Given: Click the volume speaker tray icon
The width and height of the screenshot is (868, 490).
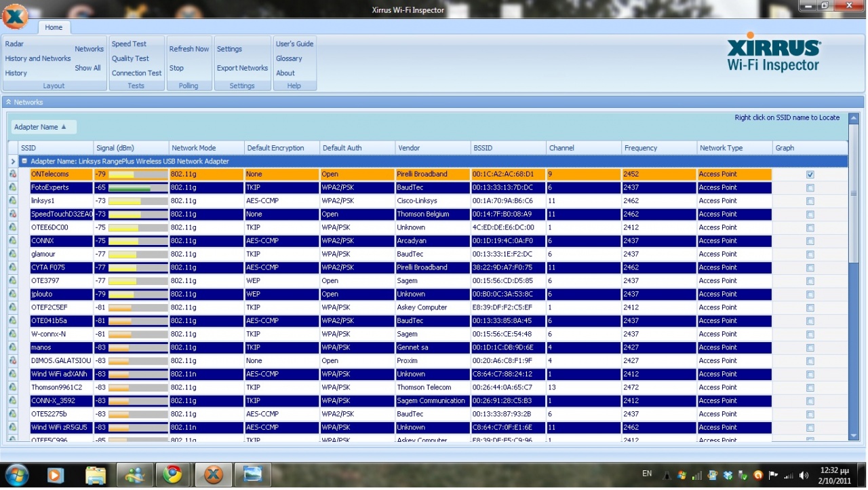Looking at the screenshot, I should (804, 475).
